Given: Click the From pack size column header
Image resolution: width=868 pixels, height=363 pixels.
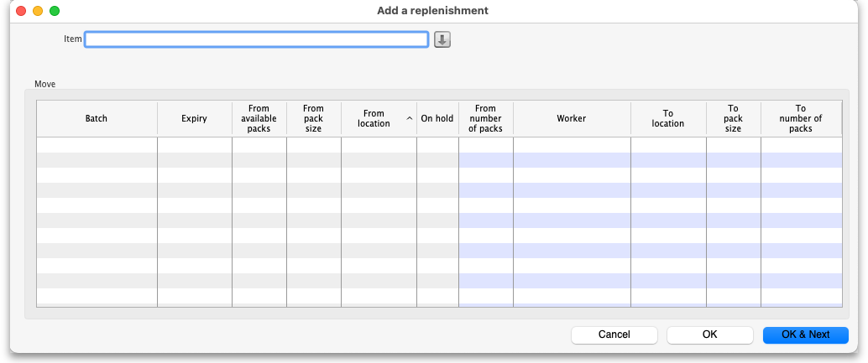Looking at the screenshot, I should coord(313,119).
